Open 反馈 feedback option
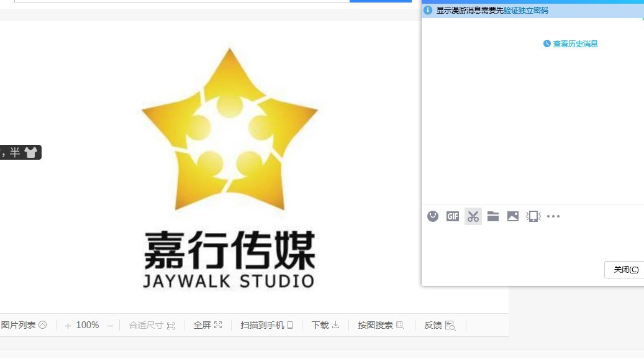 tap(440, 325)
